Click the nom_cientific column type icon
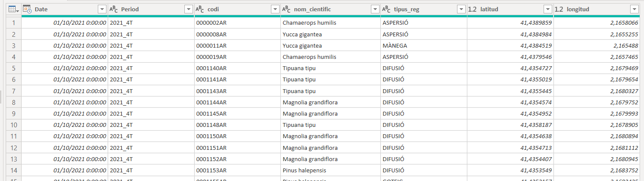 (286, 9)
